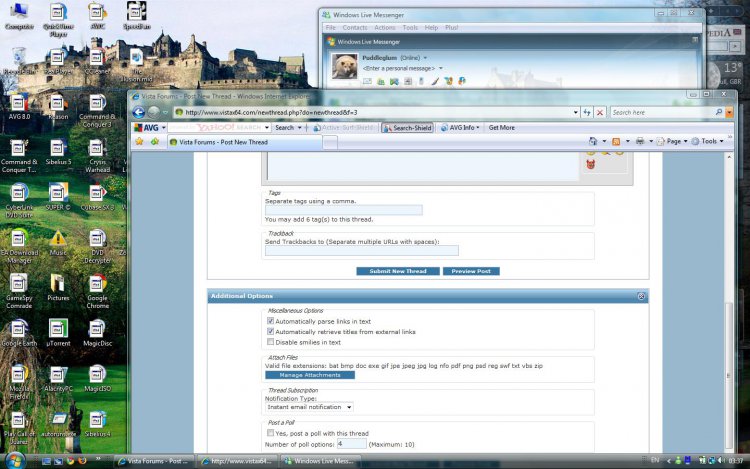Click the search magnifier in IE search box
This screenshot has height=469, width=750.
click(718, 112)
